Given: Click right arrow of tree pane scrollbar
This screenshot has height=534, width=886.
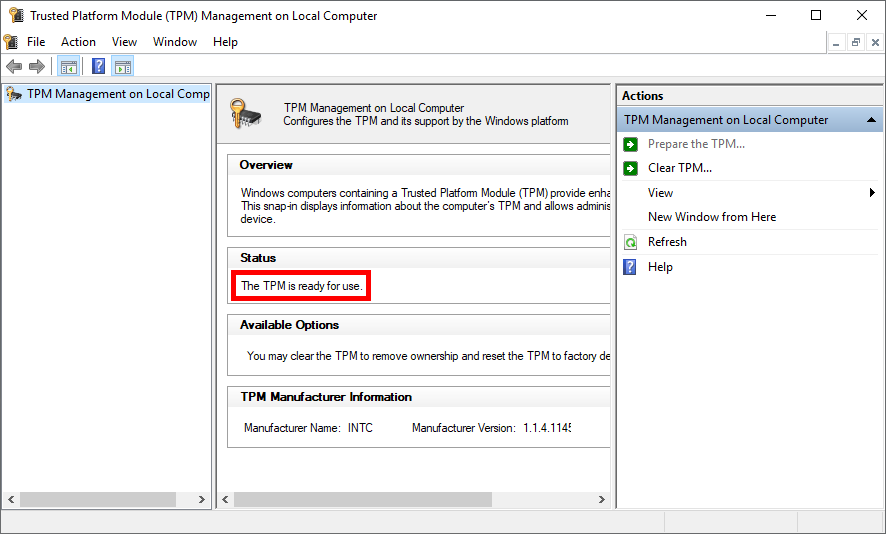Looking at the screenshot, I should (x=202, y=500).
